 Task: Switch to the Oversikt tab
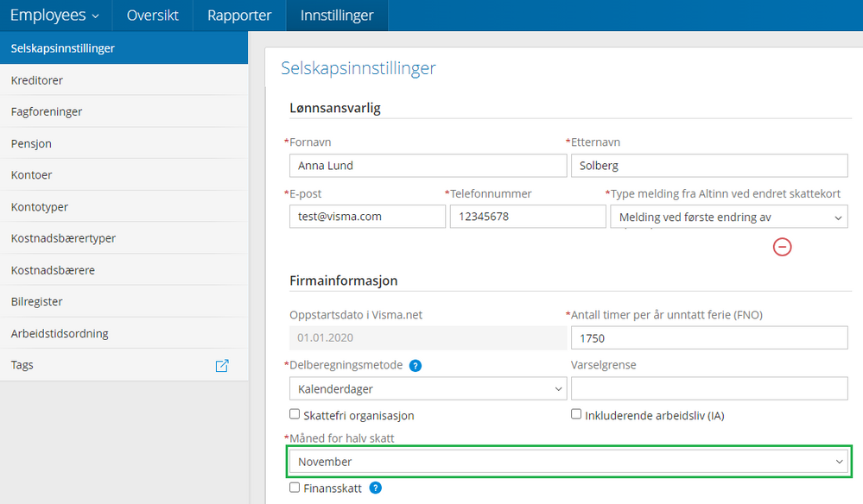point(153,16)
